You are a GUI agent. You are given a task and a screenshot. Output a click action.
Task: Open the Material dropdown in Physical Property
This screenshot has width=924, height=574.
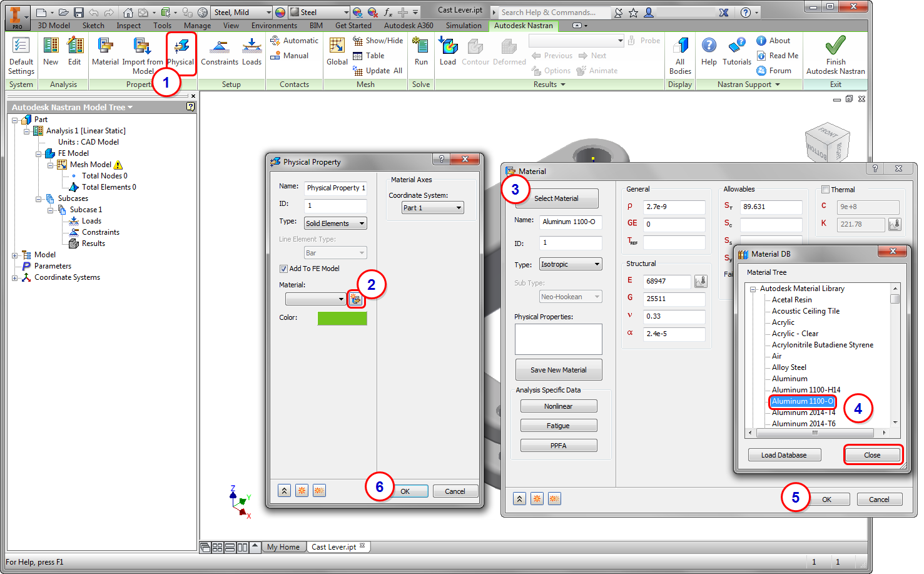click(316, 299)
